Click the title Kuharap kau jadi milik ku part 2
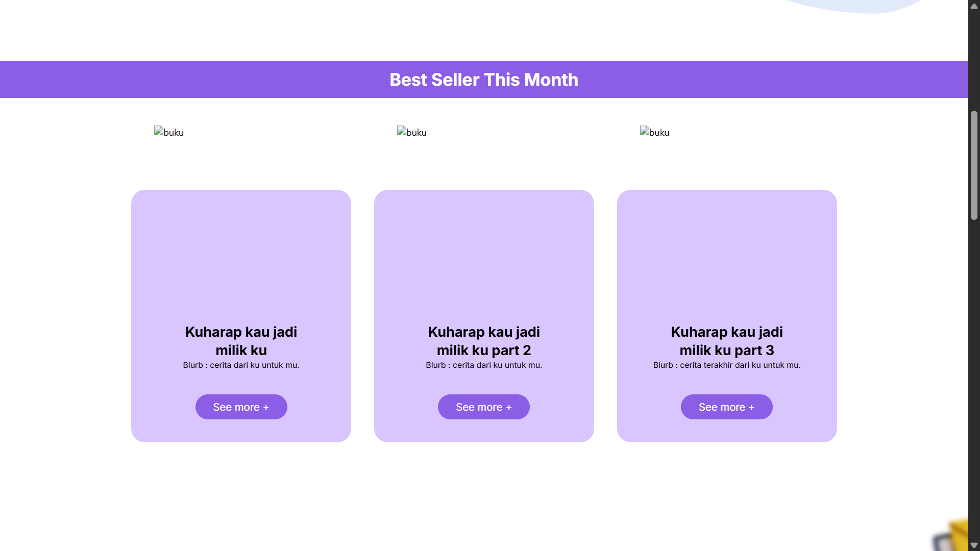The image size is (980, 551). [484, 341]
